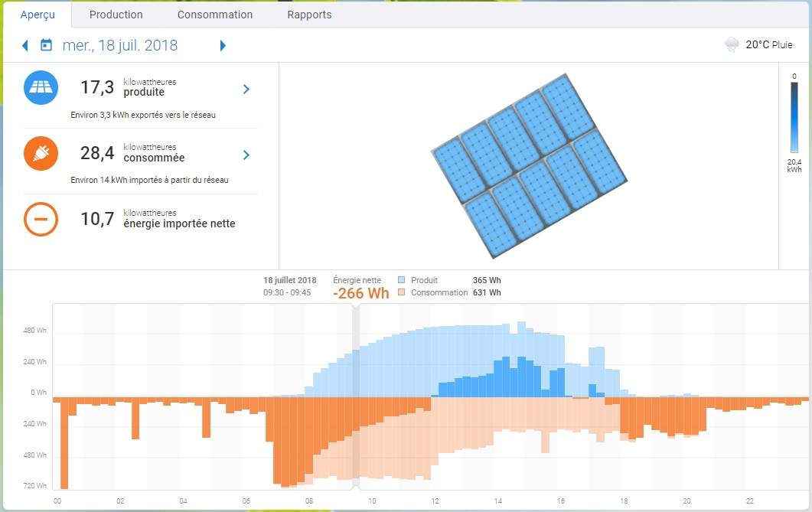812x512 pixels.
Task: Open the Rapports tab
Action: [x=309, y=14]
